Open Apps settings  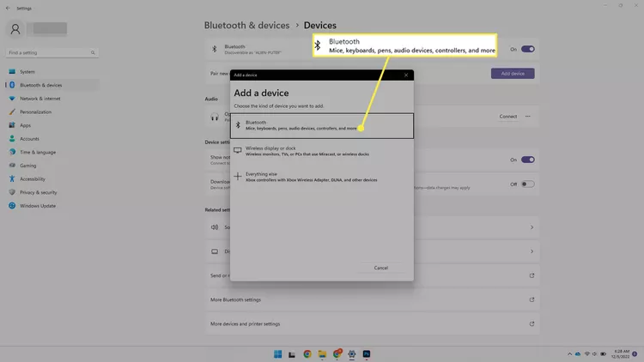pyautogui.click(x=52, y=125)
